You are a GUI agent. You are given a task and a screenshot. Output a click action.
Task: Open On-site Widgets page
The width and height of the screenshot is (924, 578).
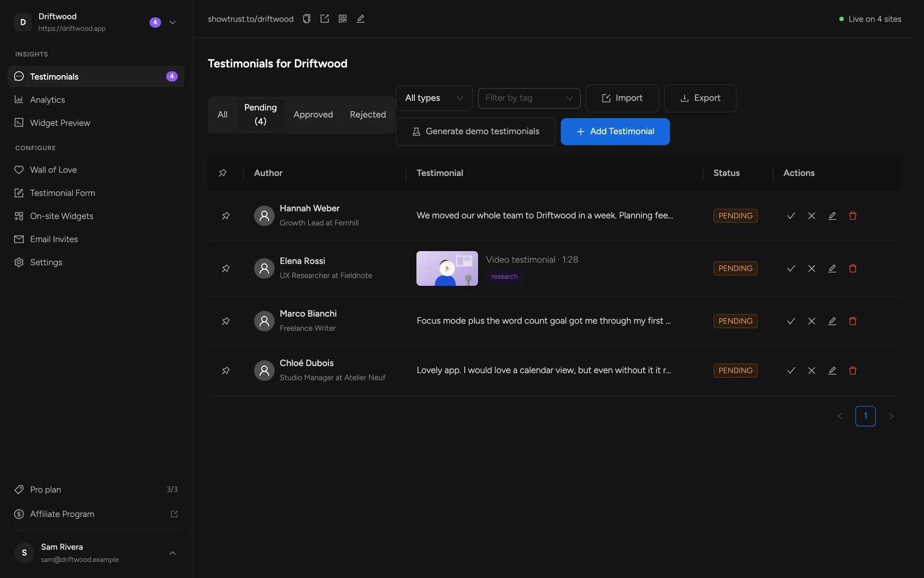tap(96, 216)
